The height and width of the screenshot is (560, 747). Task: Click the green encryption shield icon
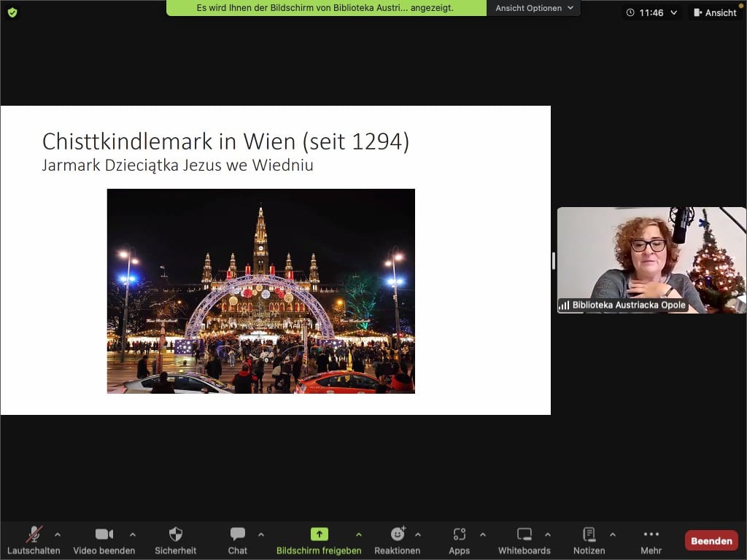point(12,12)
